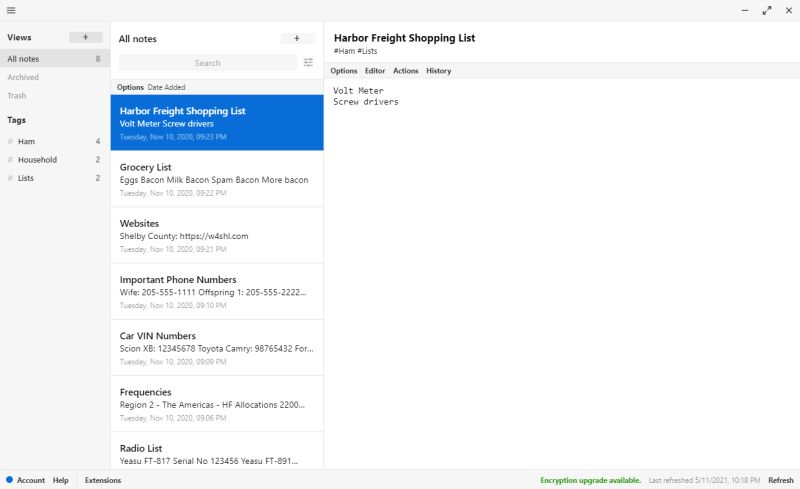Open the note Options menu

(x=344, y=71)
